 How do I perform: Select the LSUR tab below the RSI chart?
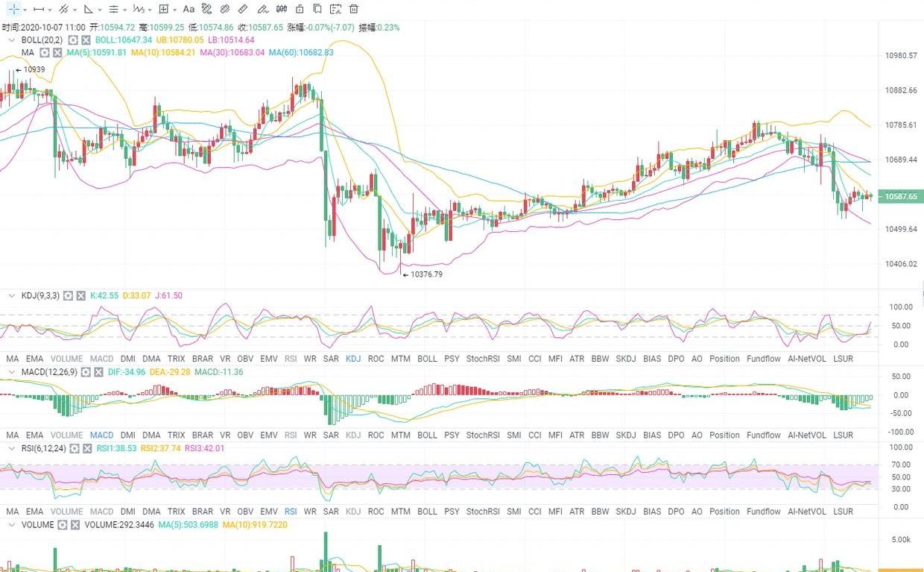(843, 512)
